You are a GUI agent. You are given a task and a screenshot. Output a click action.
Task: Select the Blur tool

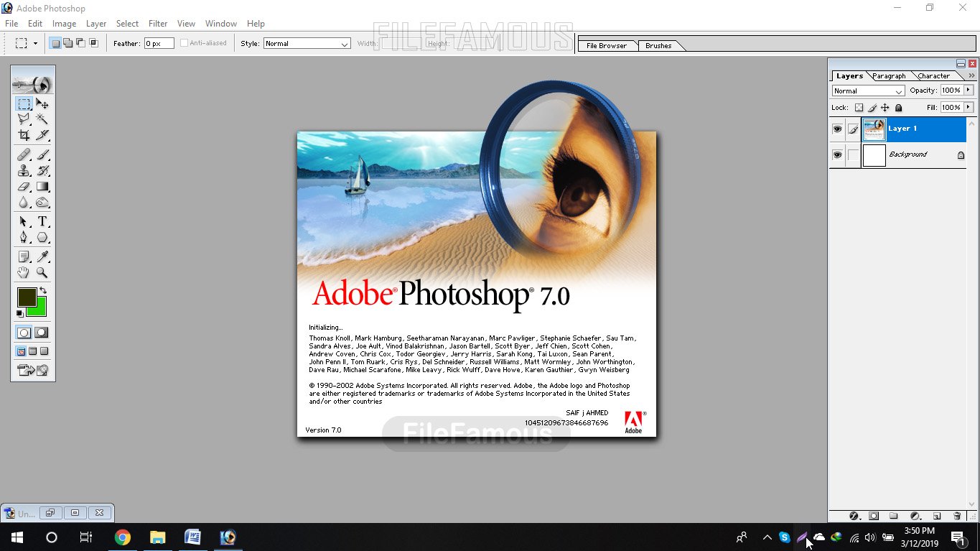click(x=24, y=203)
